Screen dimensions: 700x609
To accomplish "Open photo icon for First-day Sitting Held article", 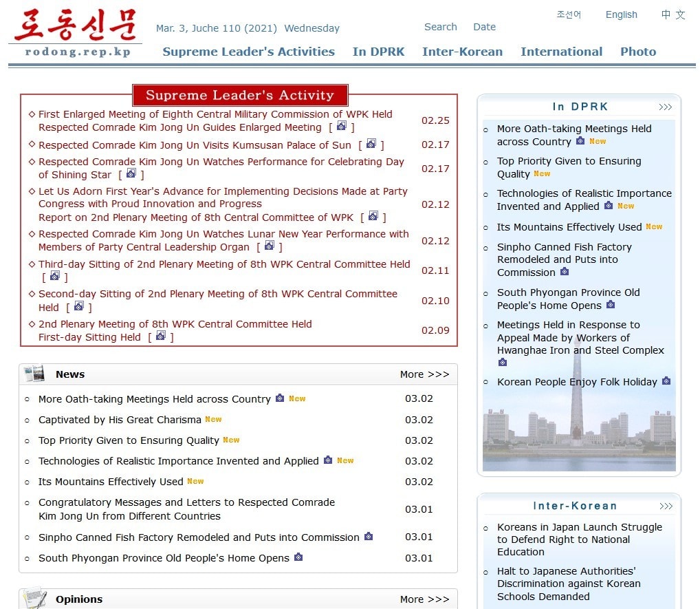I will click(161, 336).
